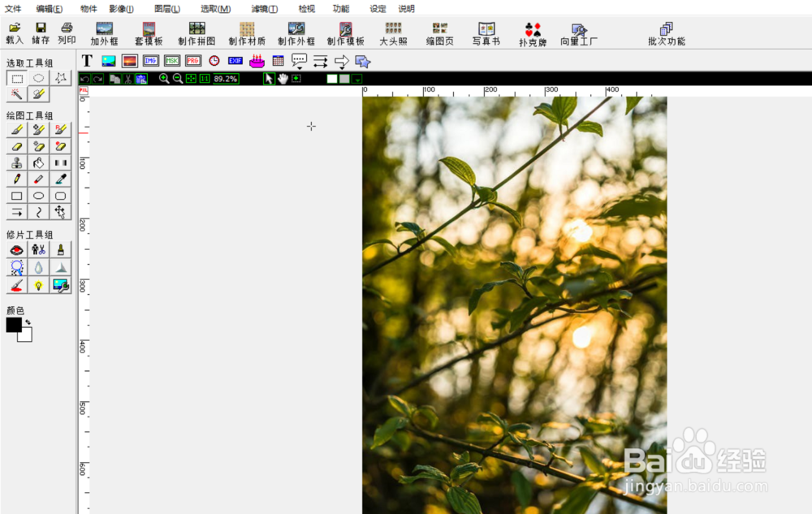Image resolution: width=812 pixels, height=514 pixels.
Task: Select the eyedropper color picker tool
Action: tap(61, 179)
